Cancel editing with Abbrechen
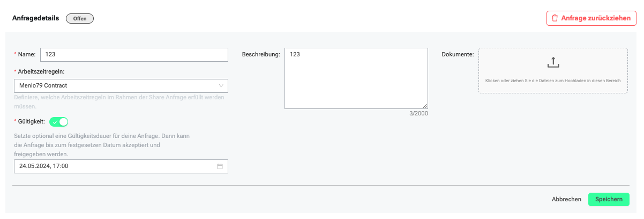Viewport: 644px width, 219px height. (566, 199)
